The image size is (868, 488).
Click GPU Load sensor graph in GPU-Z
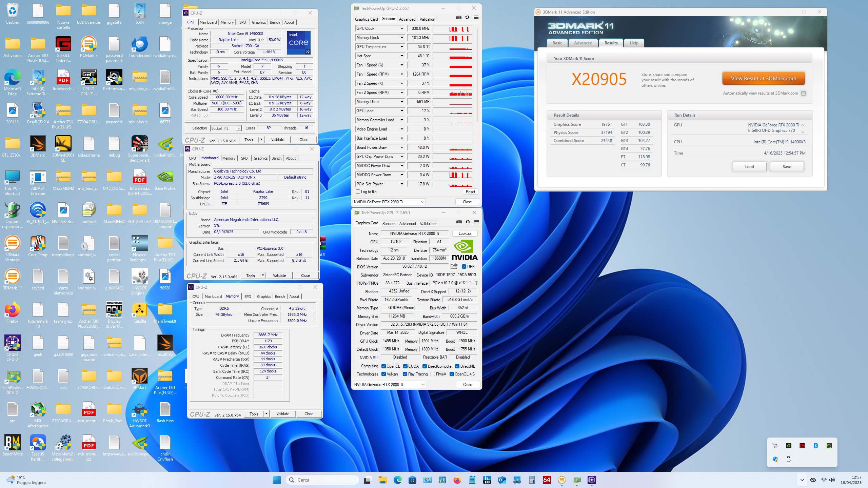(452, 111)
